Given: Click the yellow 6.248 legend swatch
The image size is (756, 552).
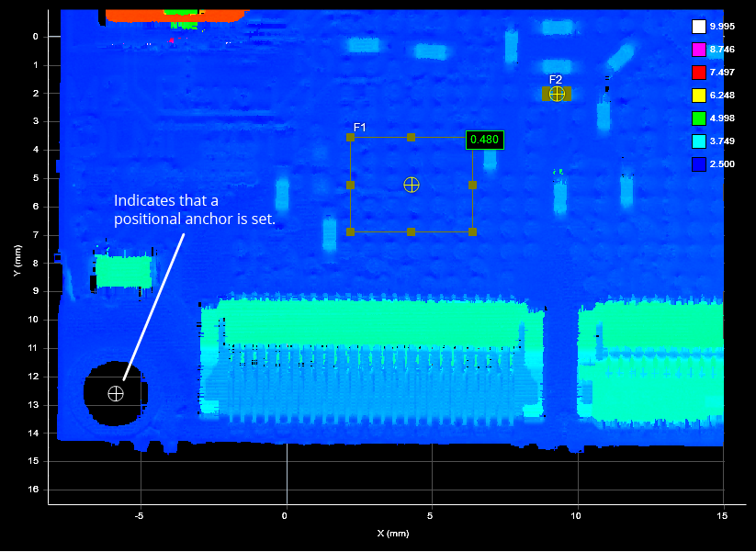Looking at the screenshot, I should 699,96.
